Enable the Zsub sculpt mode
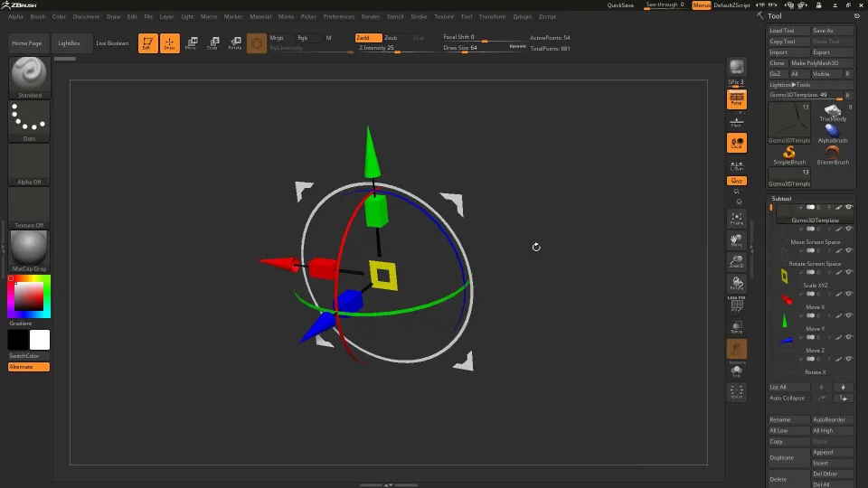The width and height of the screenshot is (868, 488). 391,38
